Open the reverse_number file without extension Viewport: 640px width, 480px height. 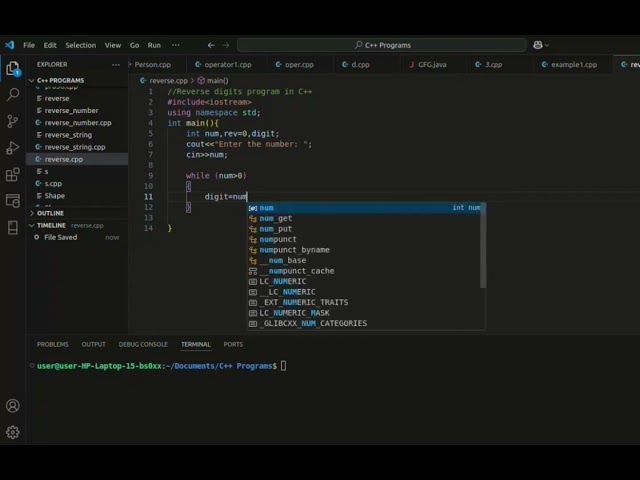(x=77, y=111)
